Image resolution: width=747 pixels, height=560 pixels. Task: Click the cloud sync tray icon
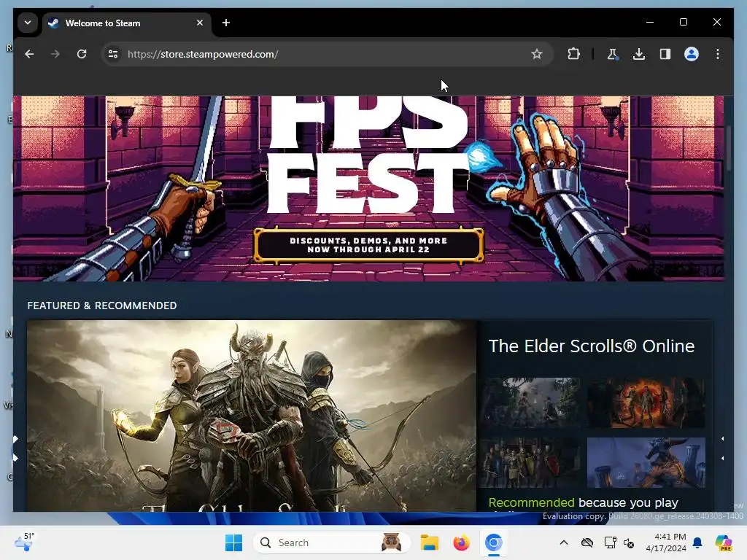point(587,542)
